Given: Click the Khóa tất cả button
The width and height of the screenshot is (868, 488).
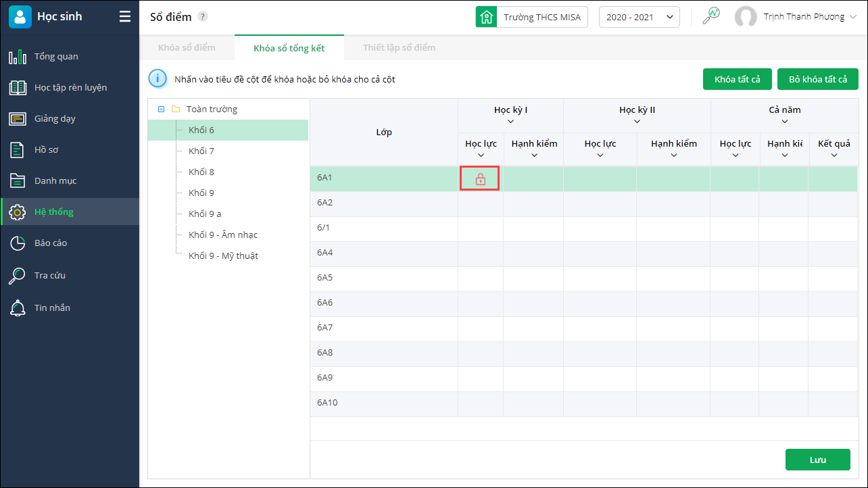Looking at the screenshot, I should coord(738,79).
